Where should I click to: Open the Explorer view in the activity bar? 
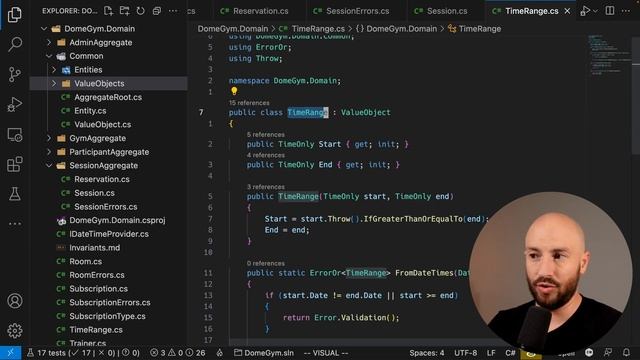(x=15, y=15)
